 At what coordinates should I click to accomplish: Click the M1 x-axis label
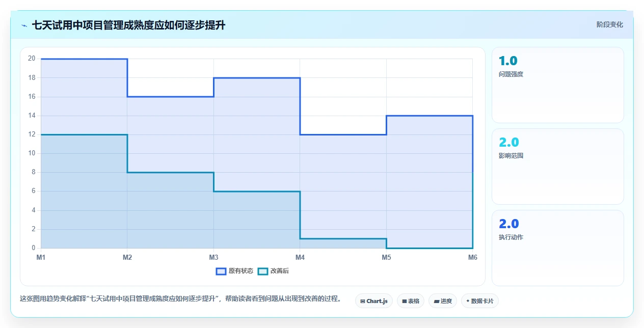[41, 258]
